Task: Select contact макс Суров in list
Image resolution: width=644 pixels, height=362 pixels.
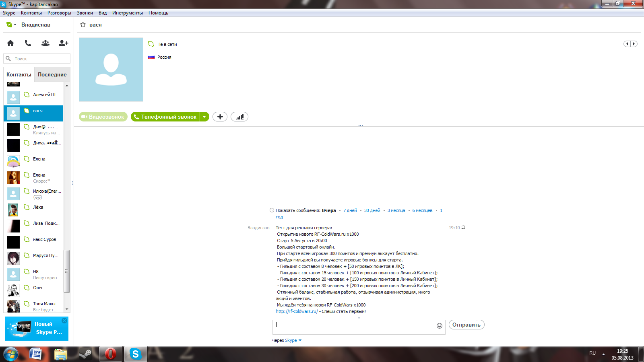Action: tap(33, 242)
